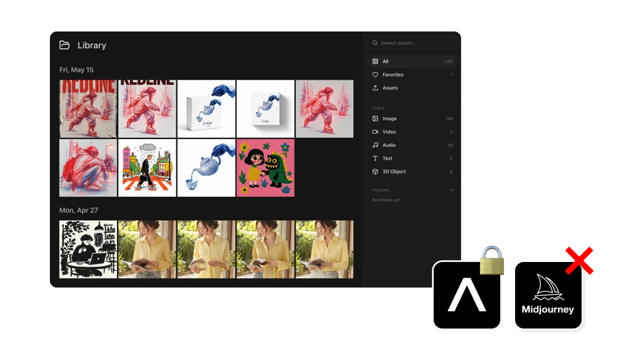This screenshot has height=360, width=644.
Task: Open the rainy street walking man illustration
Action: pos(147,168)
